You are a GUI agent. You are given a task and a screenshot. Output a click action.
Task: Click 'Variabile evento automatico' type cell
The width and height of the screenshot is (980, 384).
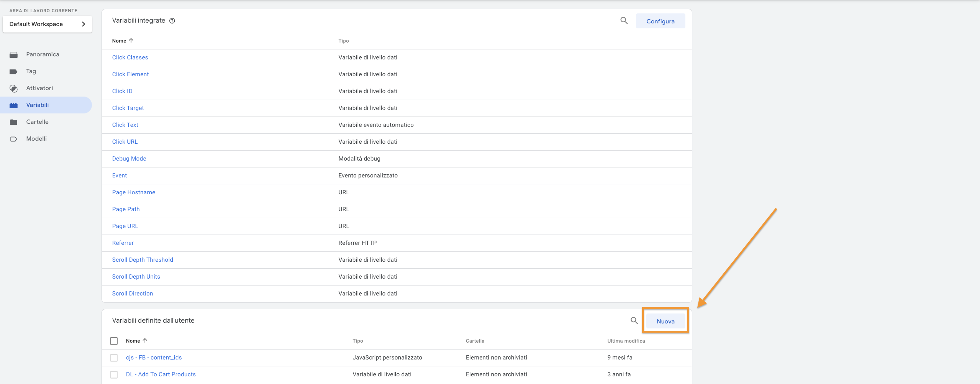[x=376, y=125]
